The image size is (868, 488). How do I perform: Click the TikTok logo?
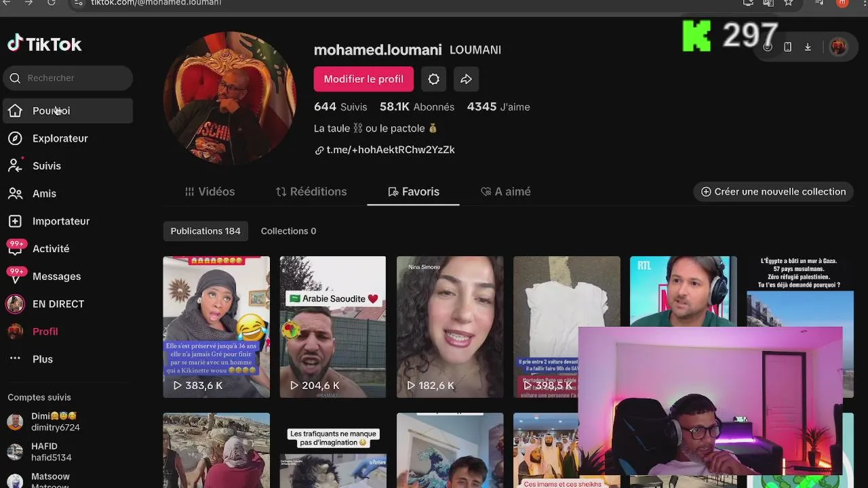pos(44,44)
